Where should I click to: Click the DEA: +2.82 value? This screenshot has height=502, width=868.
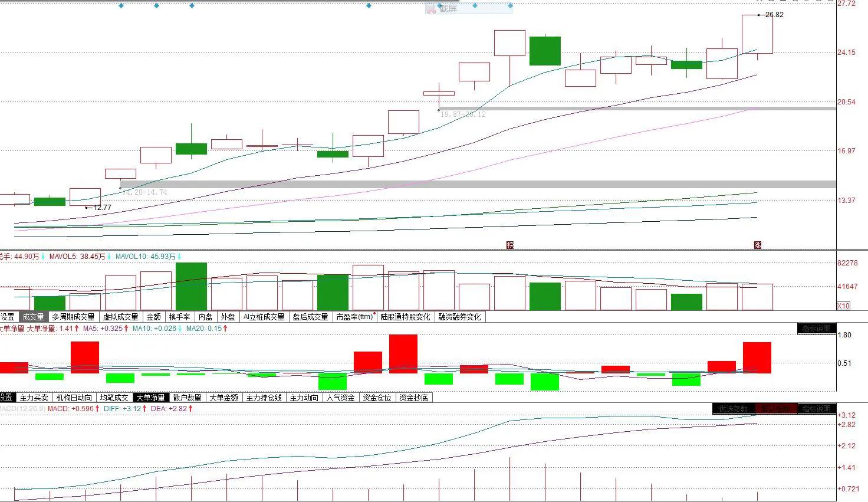pyautogui.click(x=169, y=408)
